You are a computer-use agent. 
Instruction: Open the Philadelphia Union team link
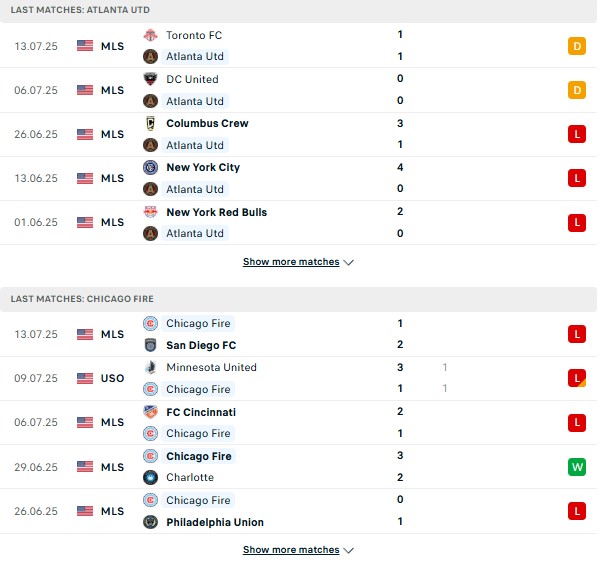(x=215, y=522)
